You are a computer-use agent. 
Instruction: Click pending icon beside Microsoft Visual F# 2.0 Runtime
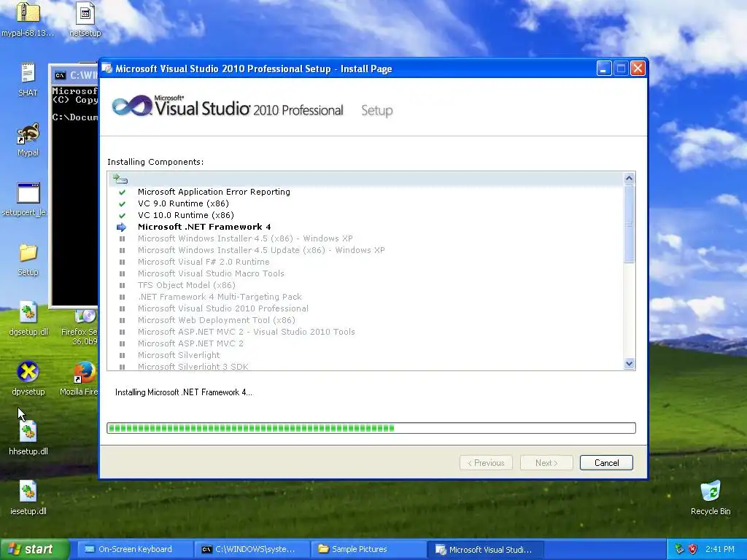(x=122, y=262)
